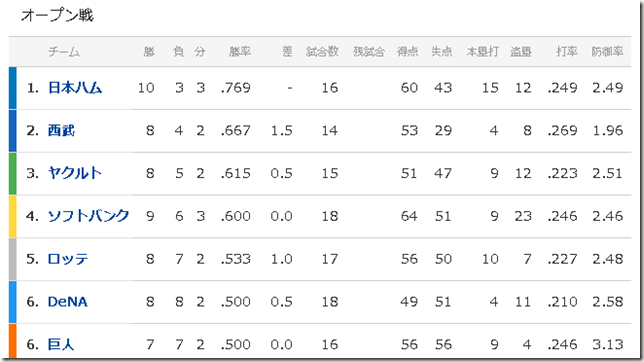Click the 勝率 column header

240,51
